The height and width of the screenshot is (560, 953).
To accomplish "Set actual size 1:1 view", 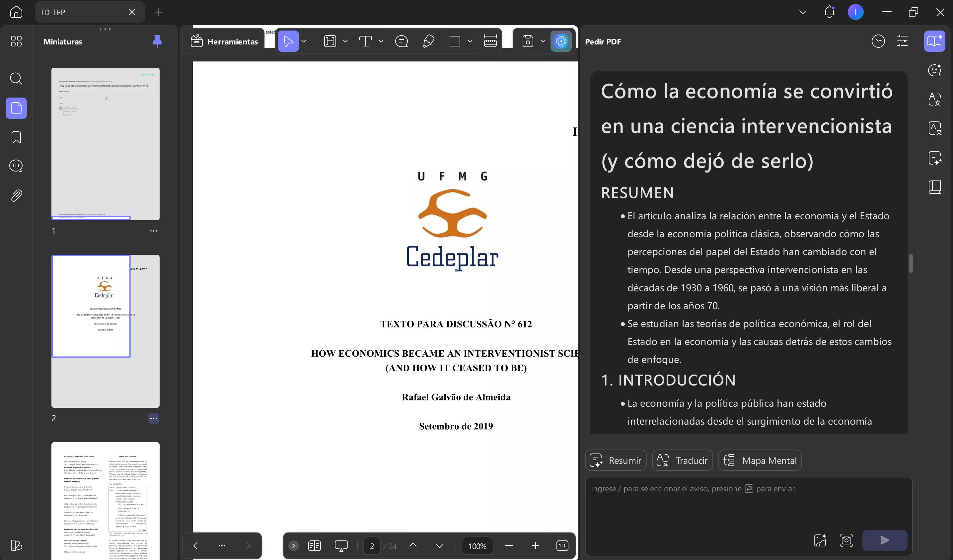I will [562, 546].
